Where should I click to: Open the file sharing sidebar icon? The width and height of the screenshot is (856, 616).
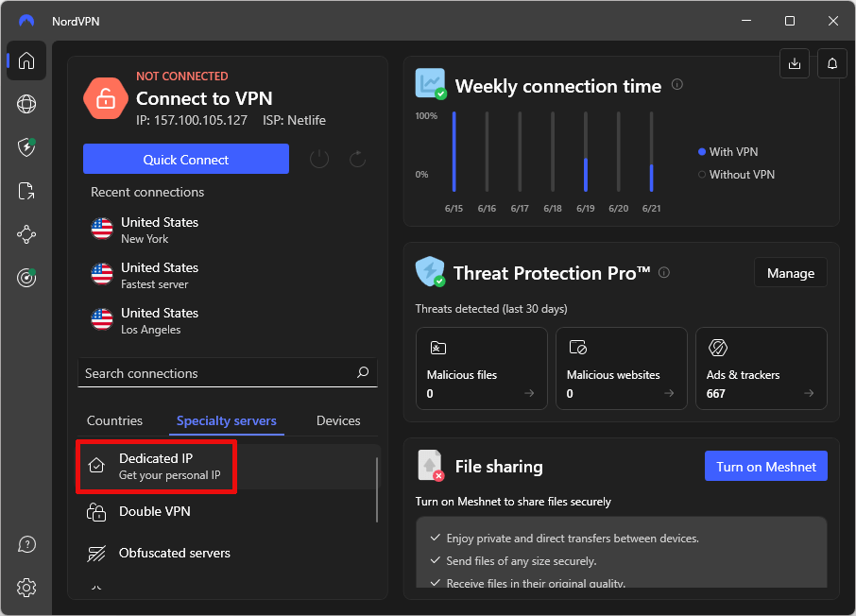(26, 191)
